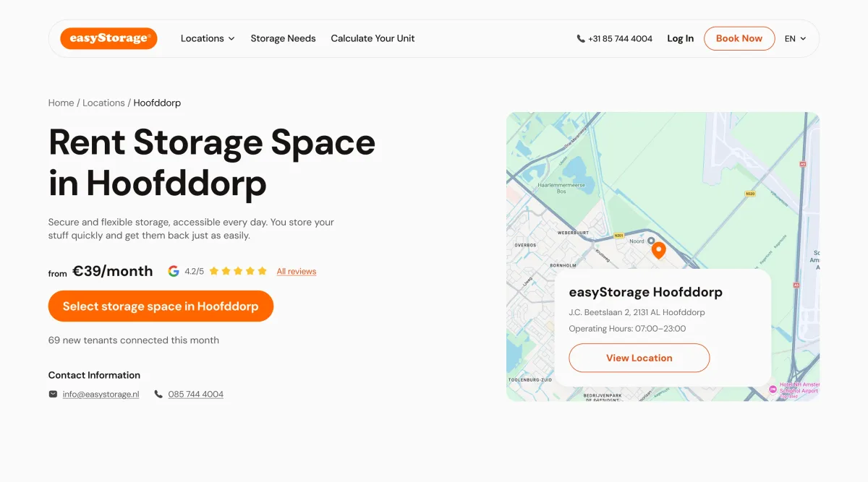868x482 pixels.
Task: Click the Book Now button
Action: click(x=739, y=38)
